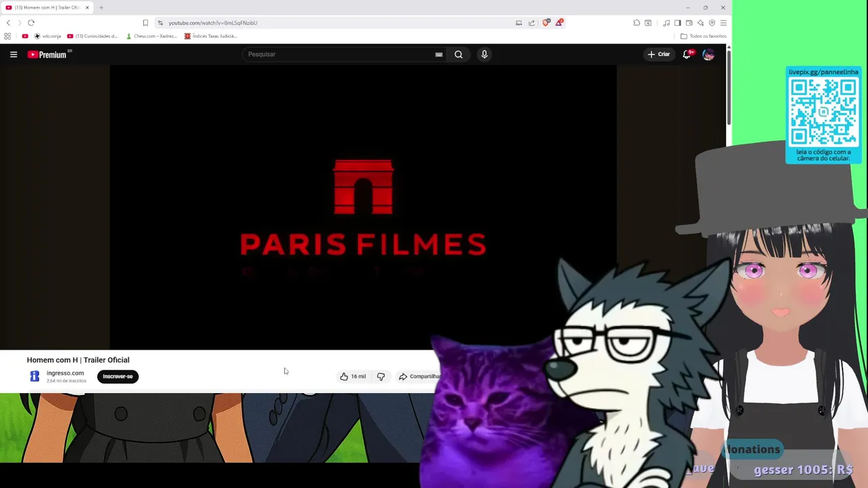Open the music playlist note icon

pos(667,22)
